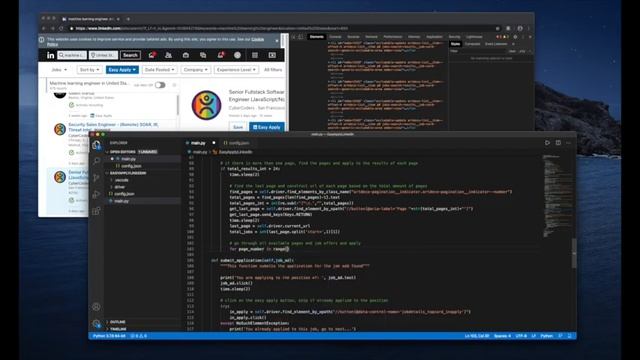640x360 pixels.
Task: Select the Performance tab in DevTools
Action: click(393, 37)
